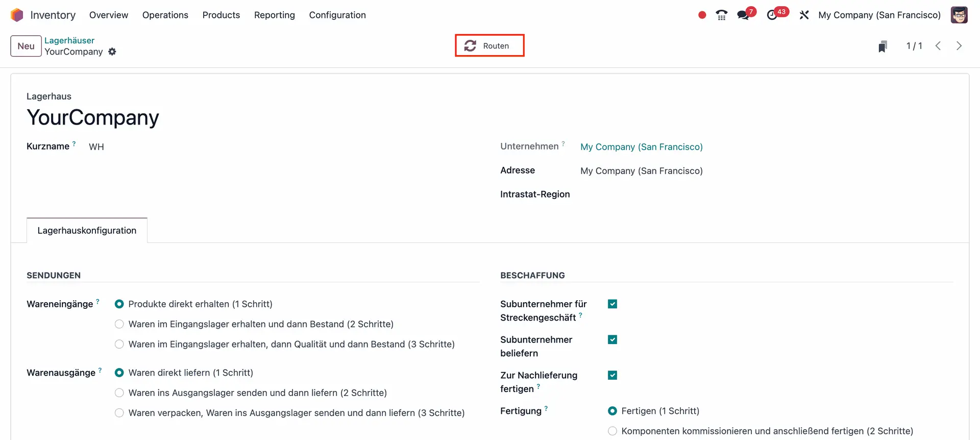Open the Reporting menu
This screenshot has height=440, width=980.
pos(274,15)
